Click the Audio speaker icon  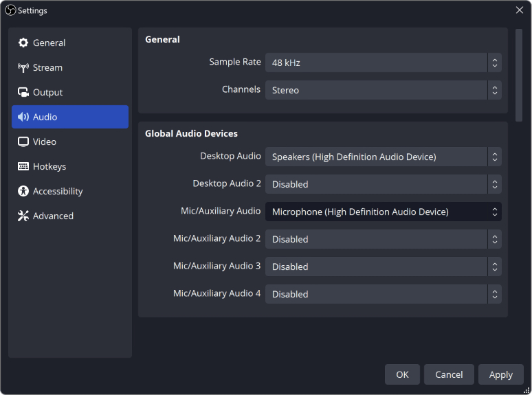(x=23, y=117)
